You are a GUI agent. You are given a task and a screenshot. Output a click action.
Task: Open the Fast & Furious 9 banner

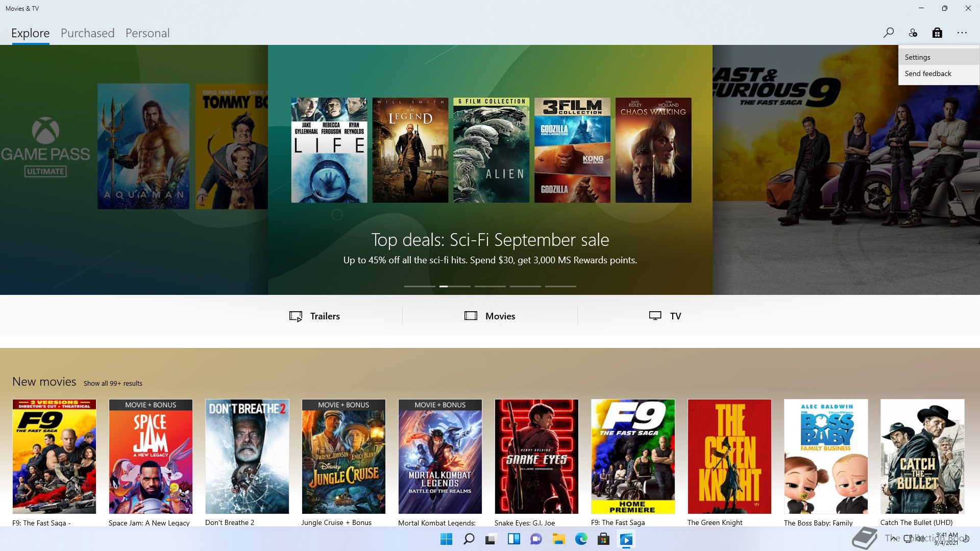[x=846, y=170]
